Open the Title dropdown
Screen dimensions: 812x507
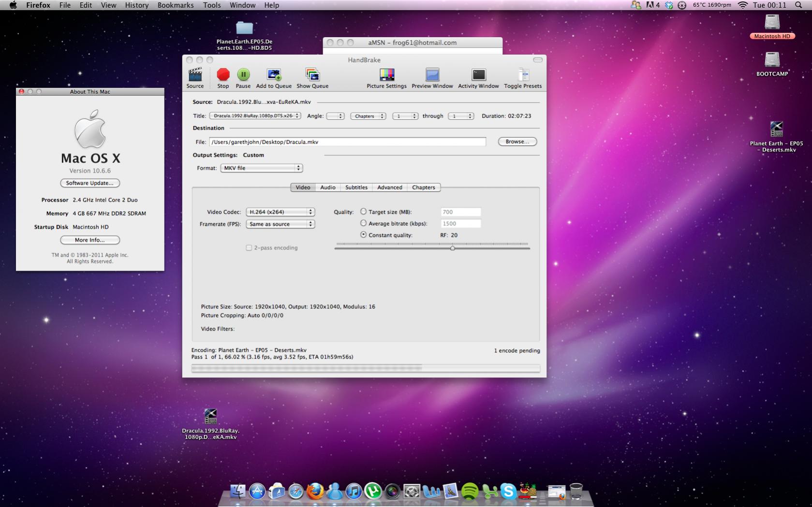(x=255, y=116)
